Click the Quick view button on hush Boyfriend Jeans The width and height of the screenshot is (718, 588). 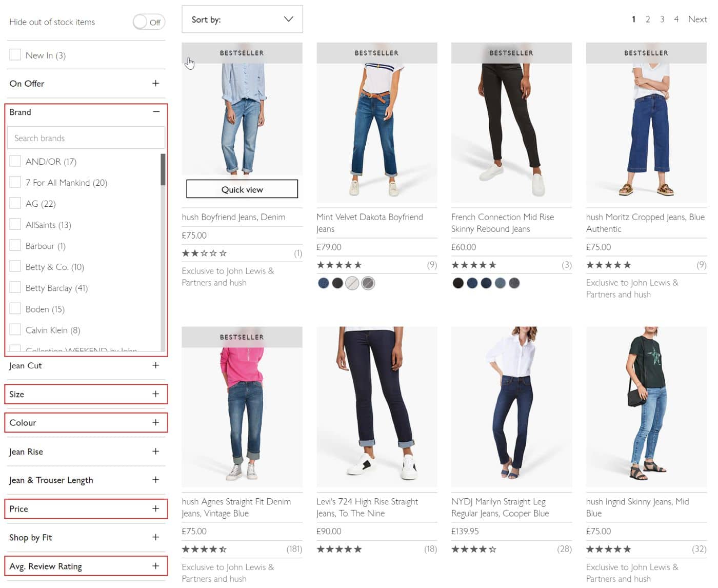(242, 189)
